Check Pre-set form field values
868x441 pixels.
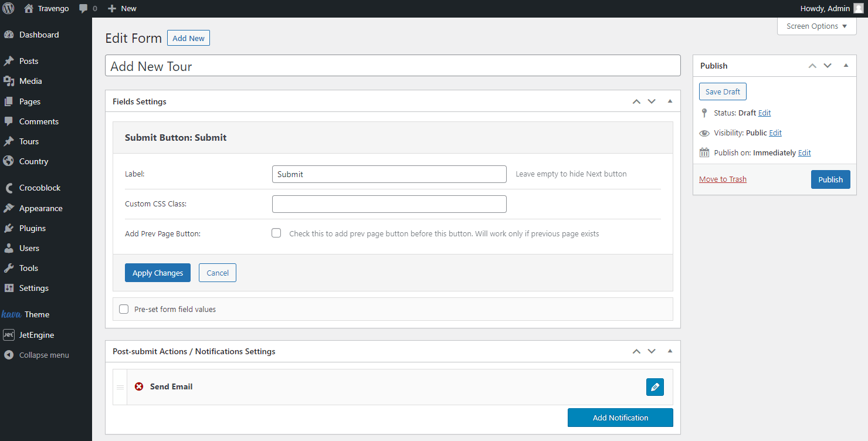pyautogui.click(x=124, y=309)
